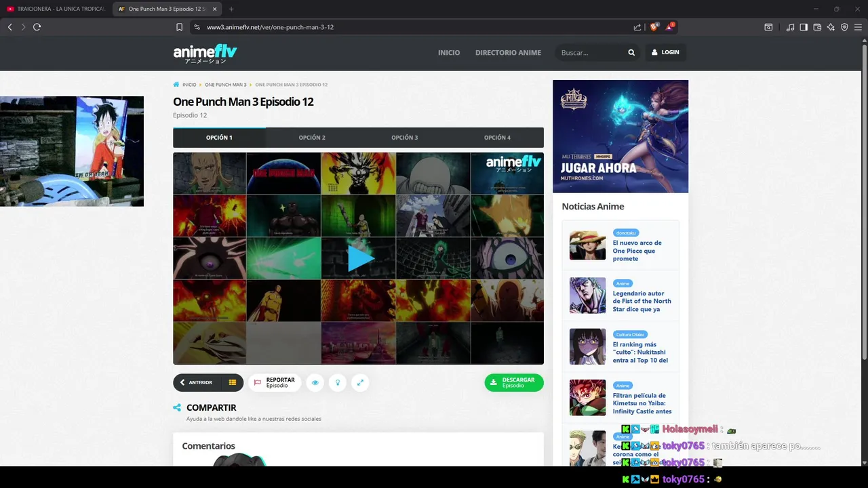The image size is (868, 488).
Task: Open the episode list yellow icon
Action: (x=233, y=382)
